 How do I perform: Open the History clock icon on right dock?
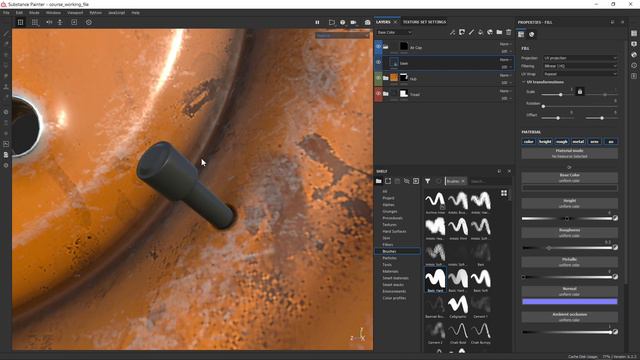[x=634, y=65]
